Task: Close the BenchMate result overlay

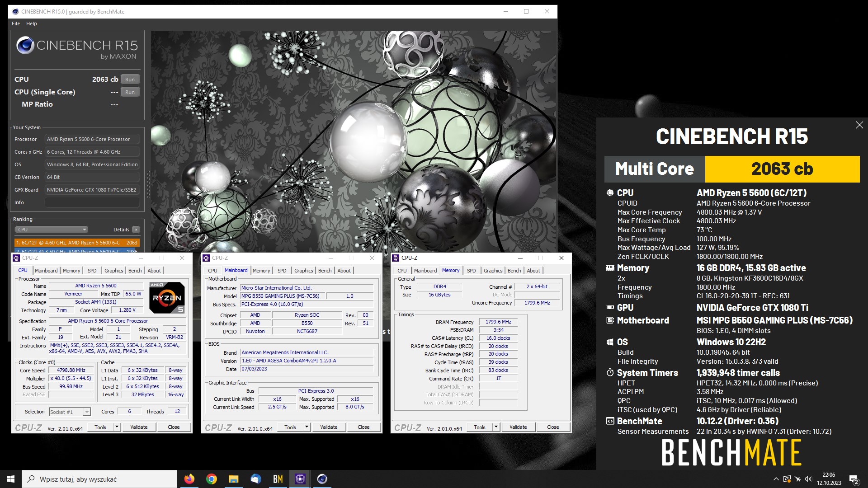Action: pyautogui.click(x=859, y=125)
